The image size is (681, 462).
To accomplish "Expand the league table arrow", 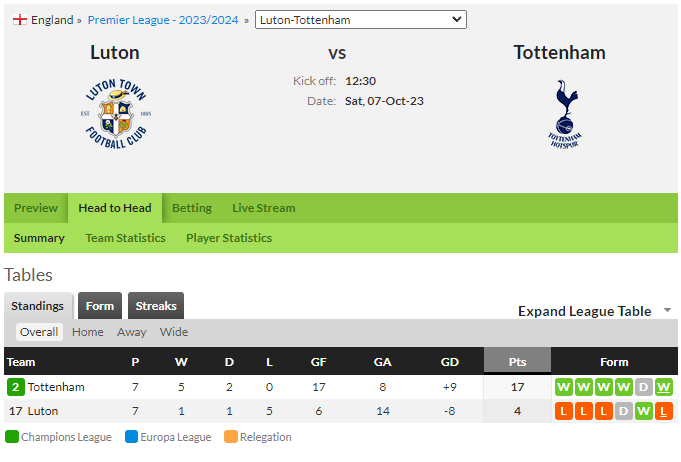I will click(668, 310).
